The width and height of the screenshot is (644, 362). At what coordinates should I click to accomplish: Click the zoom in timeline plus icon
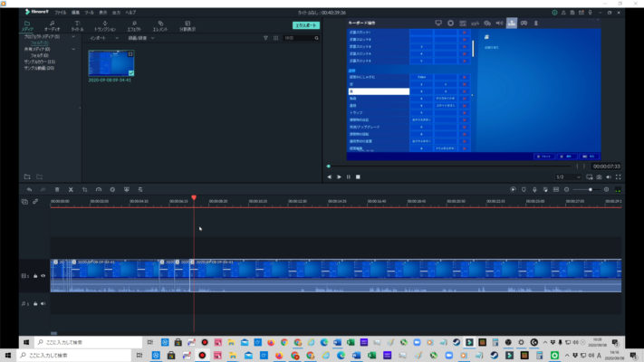606,190
